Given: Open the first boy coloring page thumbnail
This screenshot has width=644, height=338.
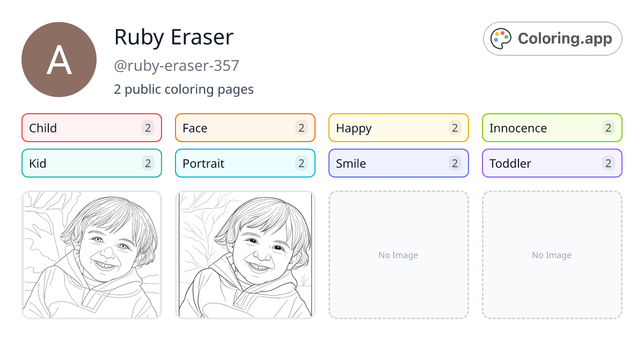Looking at the screenshot, I should click(x=91, y=254).
